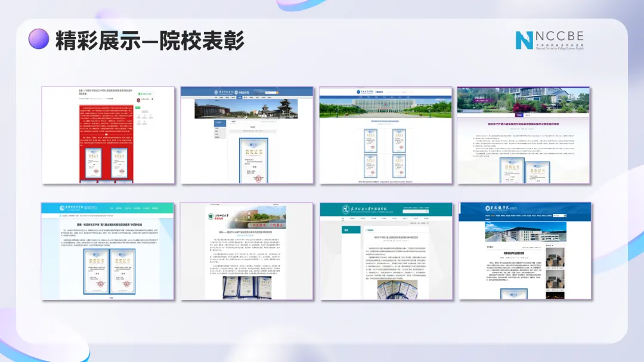Viewport: 644px width, 362px height.
Task: Open the teal-header thumbnail with two side-by-side certificates
Action: (x=107, y=251)
